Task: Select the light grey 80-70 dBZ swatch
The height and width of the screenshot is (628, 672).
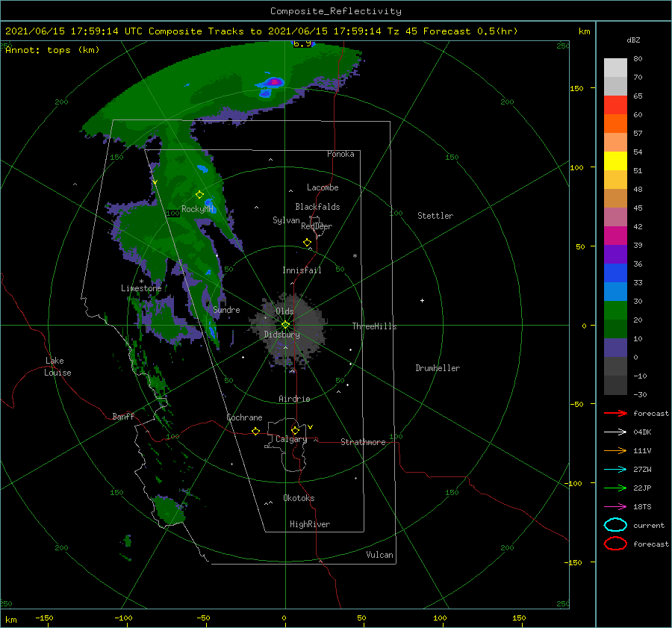Action: [x=615, y=68]
